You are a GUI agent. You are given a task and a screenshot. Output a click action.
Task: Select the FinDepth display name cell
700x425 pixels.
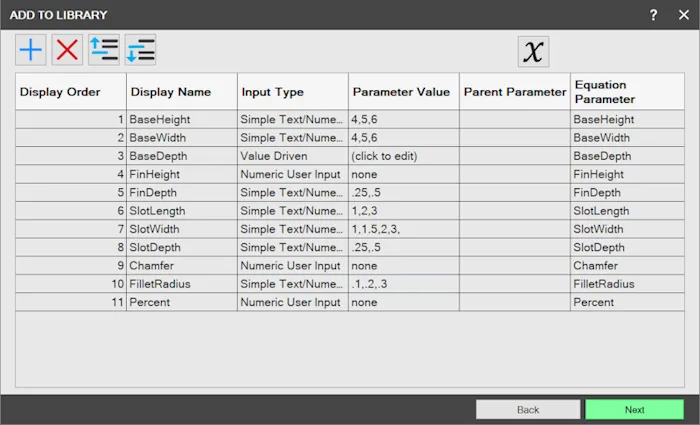tap(182, 193)
